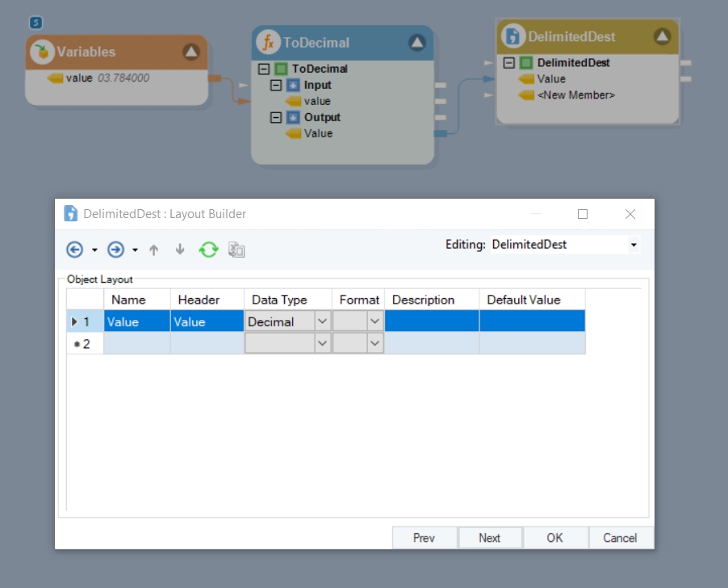Open the back button history dropdown arrow
The width and height of the screenshot is (728, 588).
[94, 250]
